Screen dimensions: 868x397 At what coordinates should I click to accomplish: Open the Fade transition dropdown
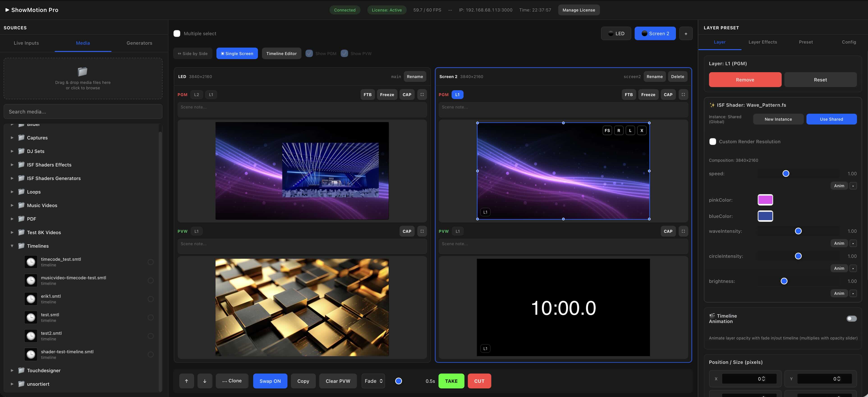tap(373, 381)
